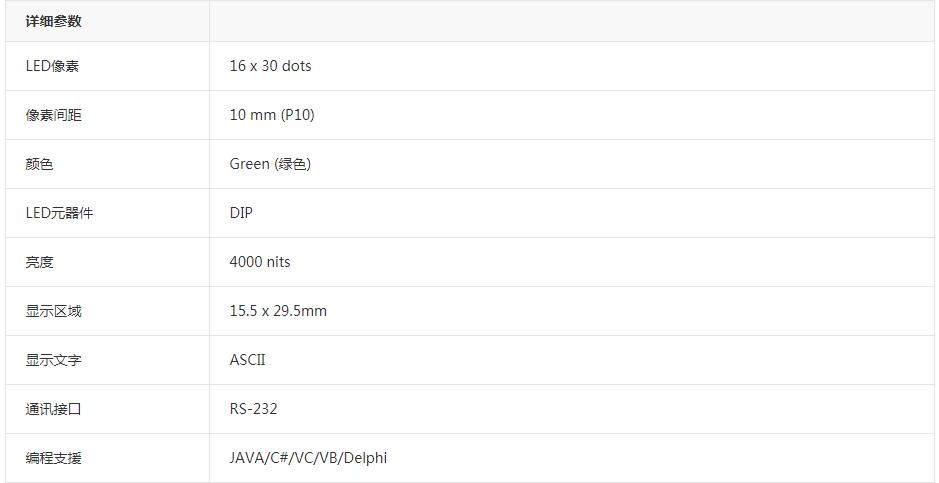Click the 亮度 row label
Screen dimensions: 939x483
(x=40, y=262)
